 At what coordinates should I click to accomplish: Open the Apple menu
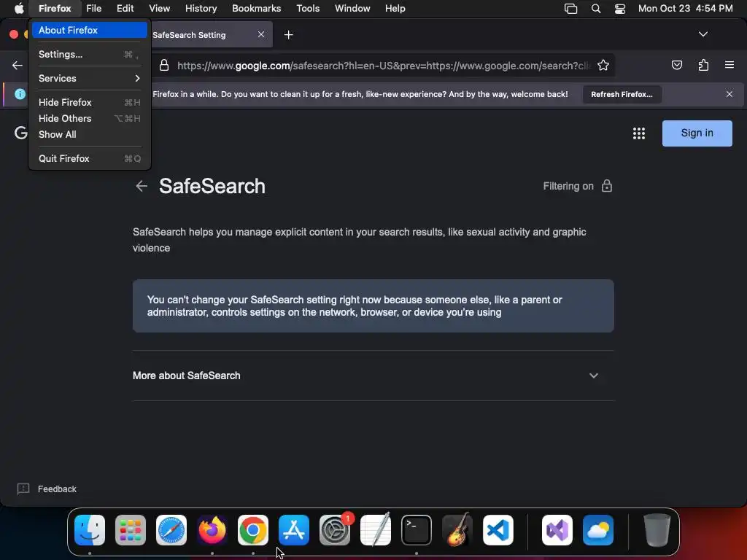[x=19, y=8]
